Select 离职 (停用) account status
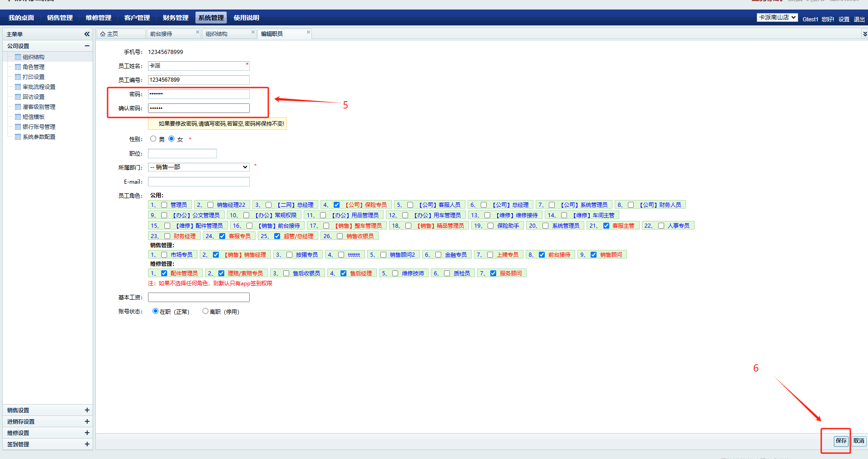868x459 pixels. pyautogui.click(x=205, y=311)
